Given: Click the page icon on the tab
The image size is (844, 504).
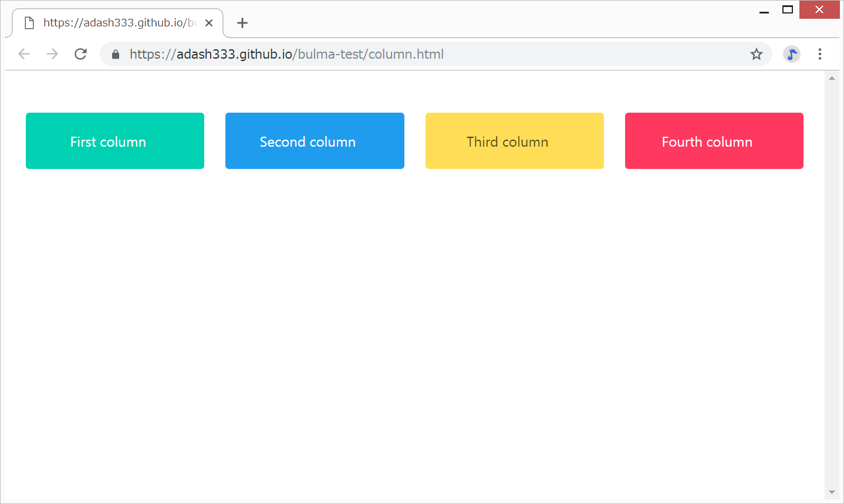Looking at the screenshot, I should coord(29,23).
